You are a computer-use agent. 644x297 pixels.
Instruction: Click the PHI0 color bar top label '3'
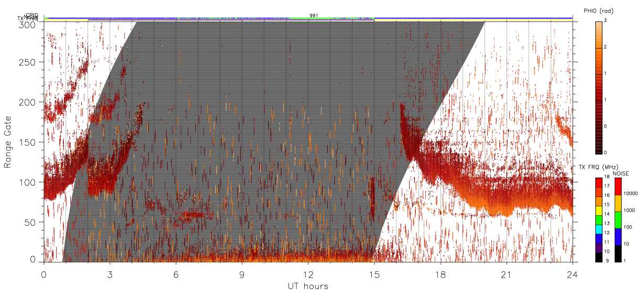tap(605, 21)
